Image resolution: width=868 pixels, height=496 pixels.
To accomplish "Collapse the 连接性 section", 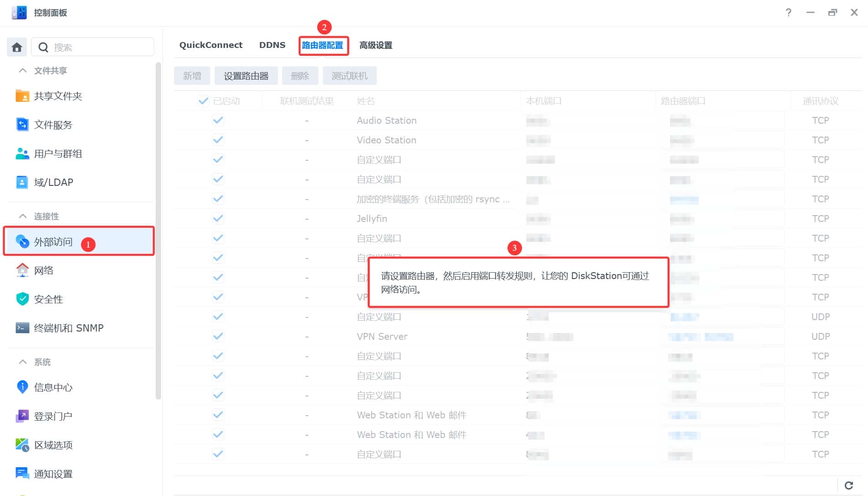I will tap(23, 216).
